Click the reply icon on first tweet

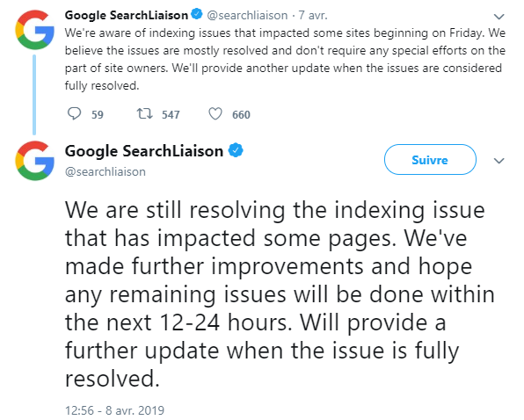74,114
